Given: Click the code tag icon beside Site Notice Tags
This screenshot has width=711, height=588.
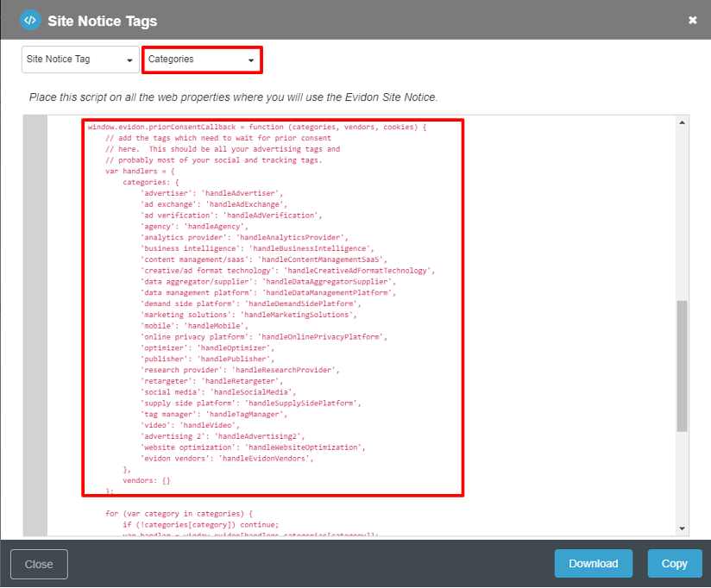Looking at the screenshot, I should coord(30,21).
